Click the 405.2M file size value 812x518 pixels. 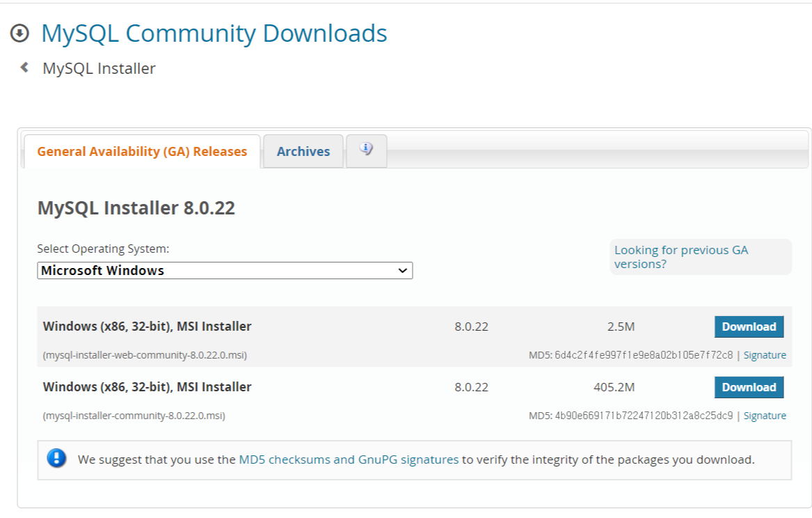coord(614,388)
